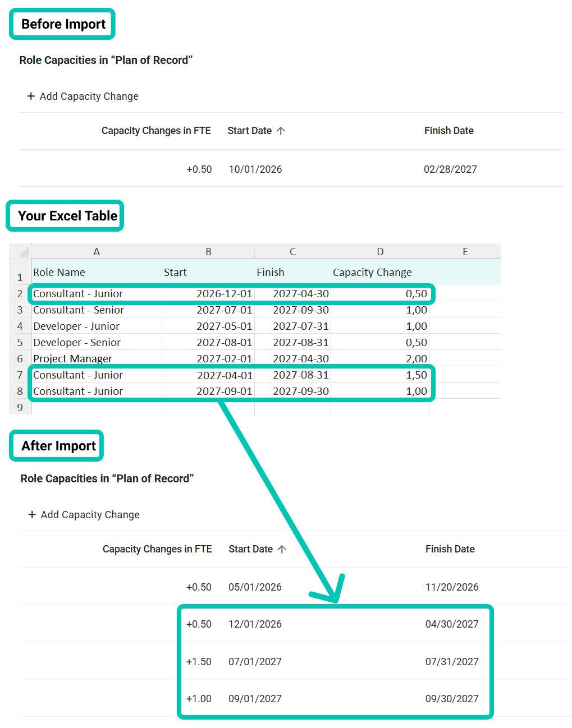Image resolution: width=572 pixels, height=728 pixels.
Task: Click the Finish Date header in After Import table
Action: pyautogui.click(x=450, y=549)
